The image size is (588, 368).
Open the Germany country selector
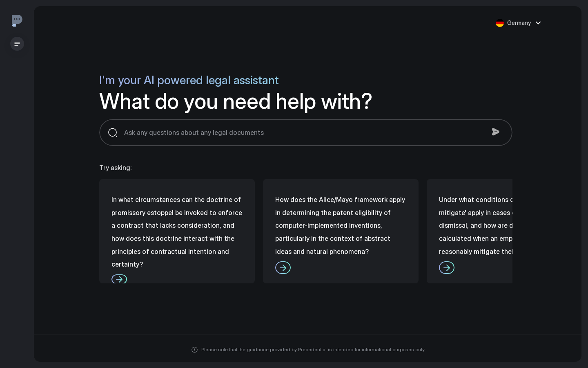[x=519, y=23]
